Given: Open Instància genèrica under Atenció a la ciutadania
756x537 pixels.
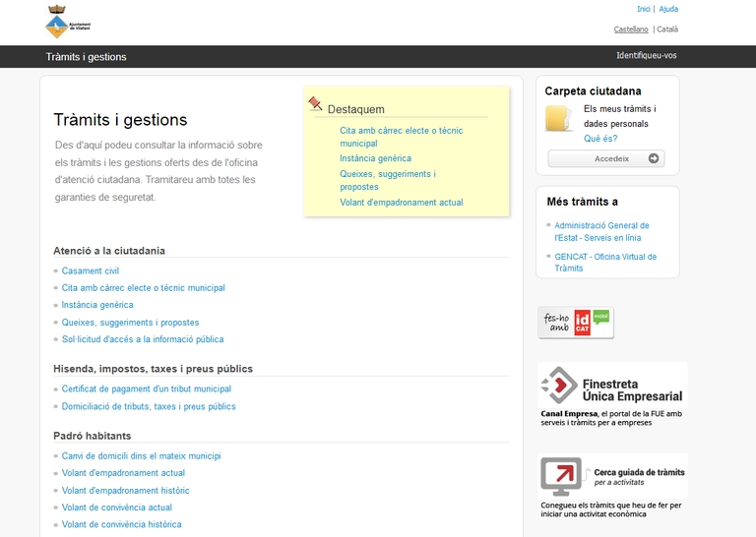Looking at the screenshot, I should tap(97, 305).
